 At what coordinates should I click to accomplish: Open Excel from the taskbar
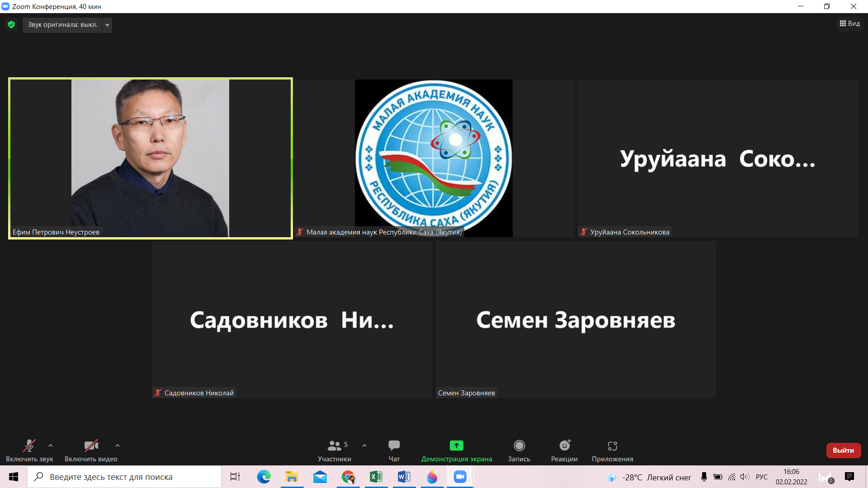[x=376, y=477]
